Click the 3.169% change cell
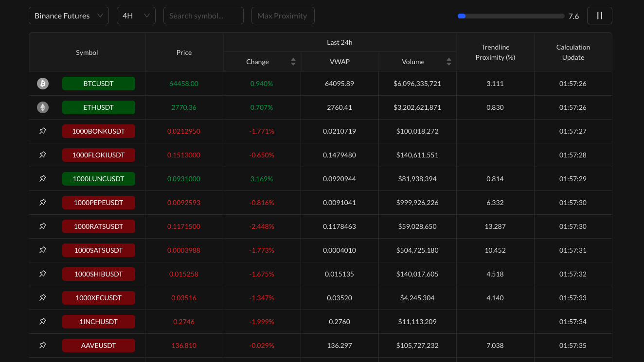Image resolution: width=644 pixels, height=362 pixels. [x=262, y=179]
